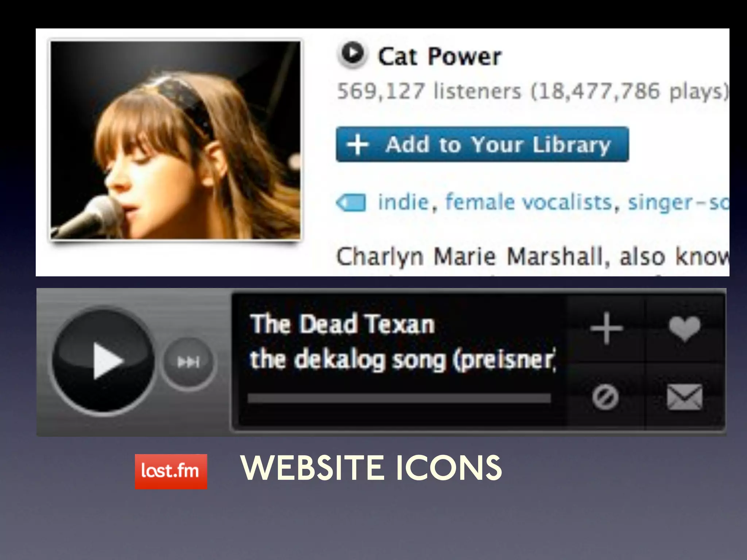The image size is (747, 560).
Task: Open the indie tag link
Action: 403,202
